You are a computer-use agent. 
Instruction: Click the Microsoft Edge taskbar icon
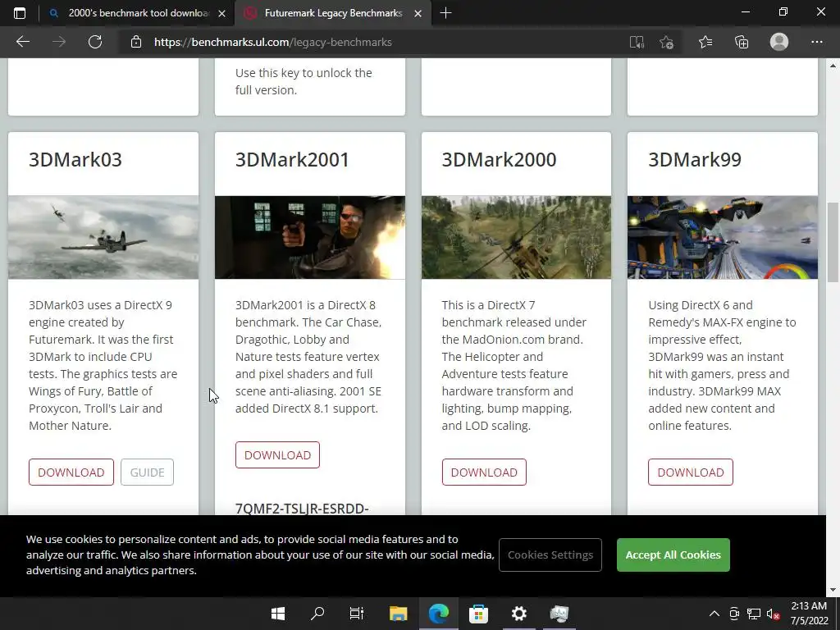tap(438, 614)
